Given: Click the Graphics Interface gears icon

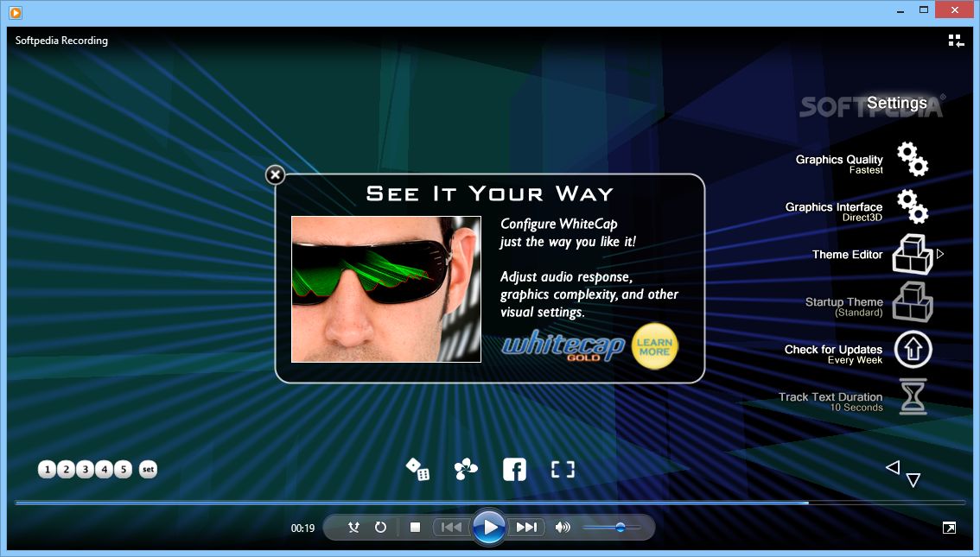Looking at the screenshot, I should coord(913,206).
